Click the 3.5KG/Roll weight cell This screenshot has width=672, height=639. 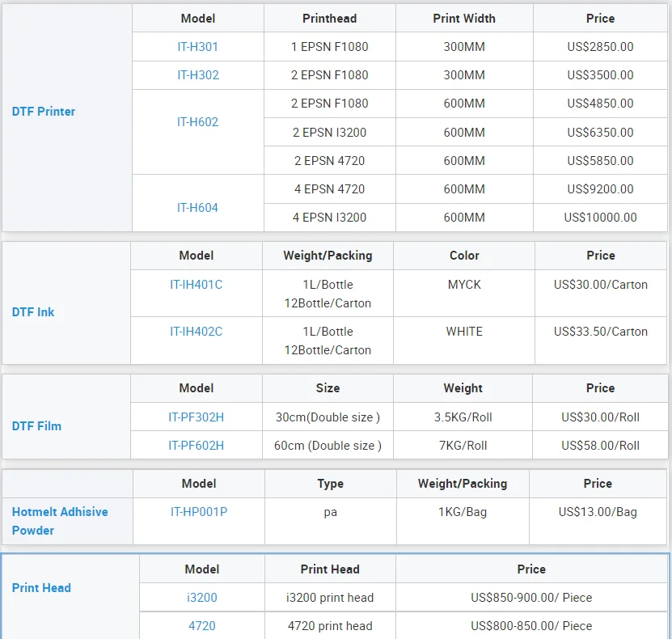(x=463, y=417)
